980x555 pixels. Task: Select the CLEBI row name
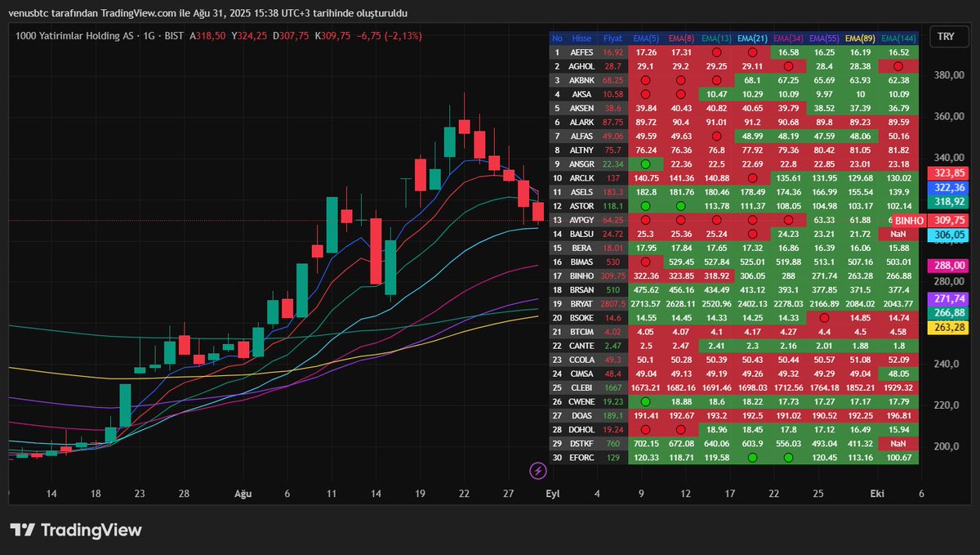tap(581, 387)
